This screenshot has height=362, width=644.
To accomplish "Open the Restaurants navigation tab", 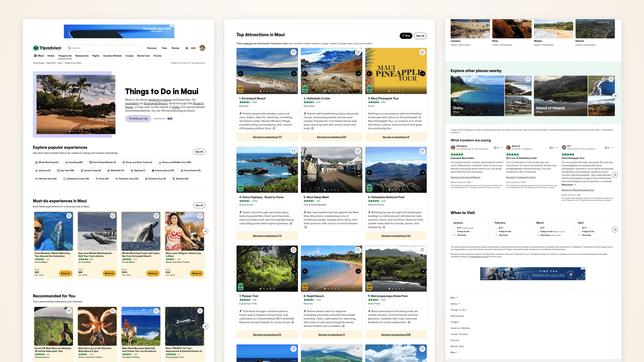I will click(82, 56).
